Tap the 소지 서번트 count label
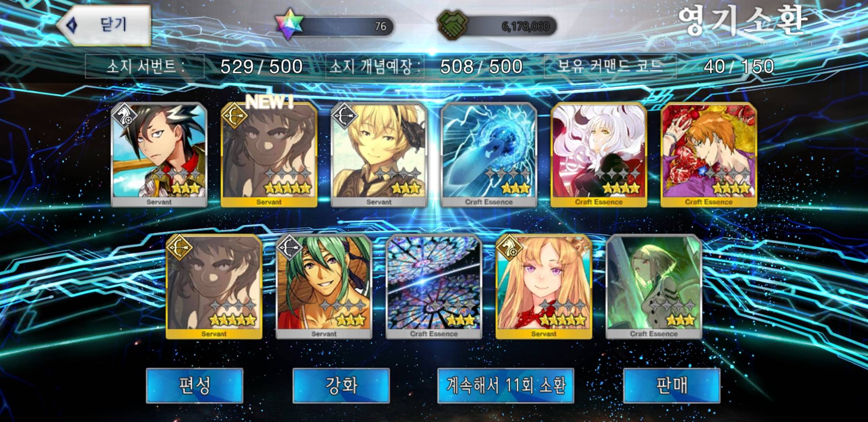Viewport: 868px width, 422px height. 145,66
